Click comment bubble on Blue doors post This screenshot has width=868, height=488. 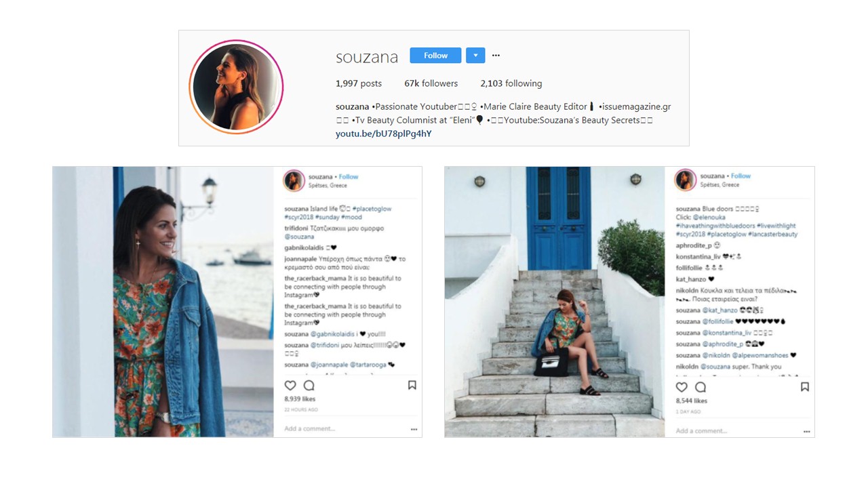pos(701,387)
